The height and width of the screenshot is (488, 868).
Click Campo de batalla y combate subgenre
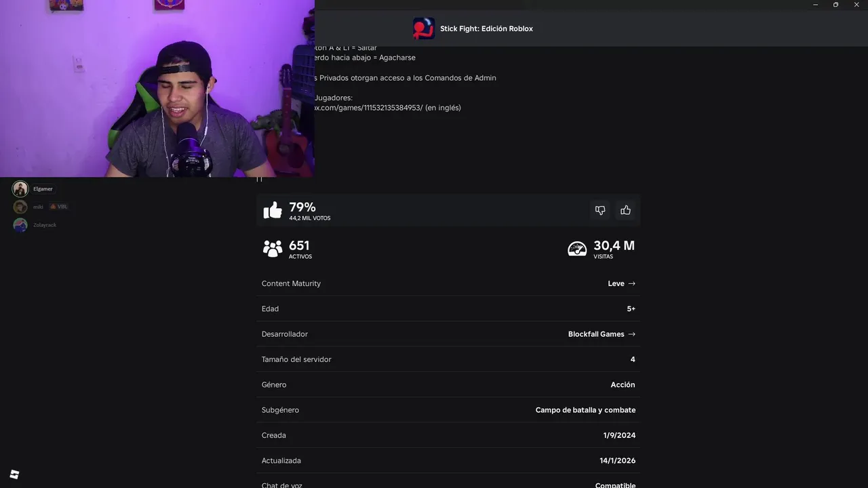(585, 410)
